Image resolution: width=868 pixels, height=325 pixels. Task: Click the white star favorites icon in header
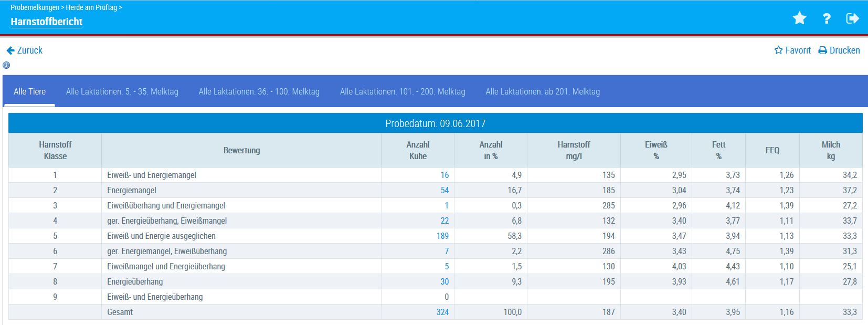pos(799,18)
